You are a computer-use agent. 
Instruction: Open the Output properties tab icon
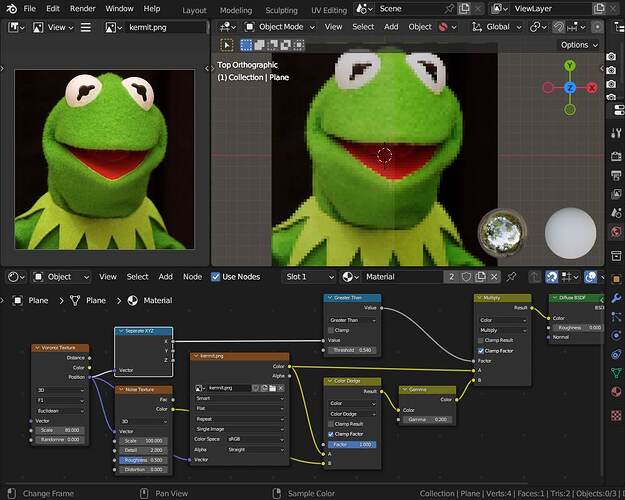coord(616,175)
